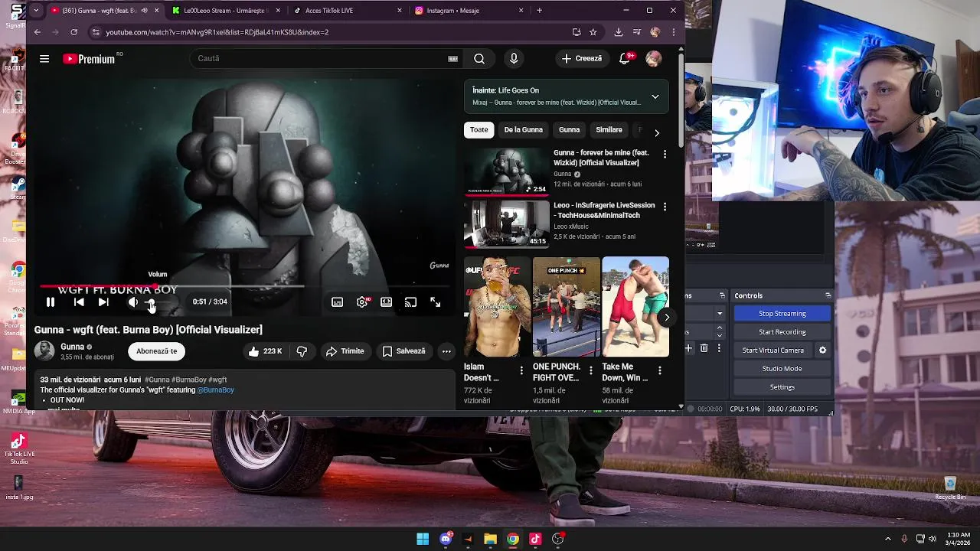Share the video via Trimite

[345, 351]
